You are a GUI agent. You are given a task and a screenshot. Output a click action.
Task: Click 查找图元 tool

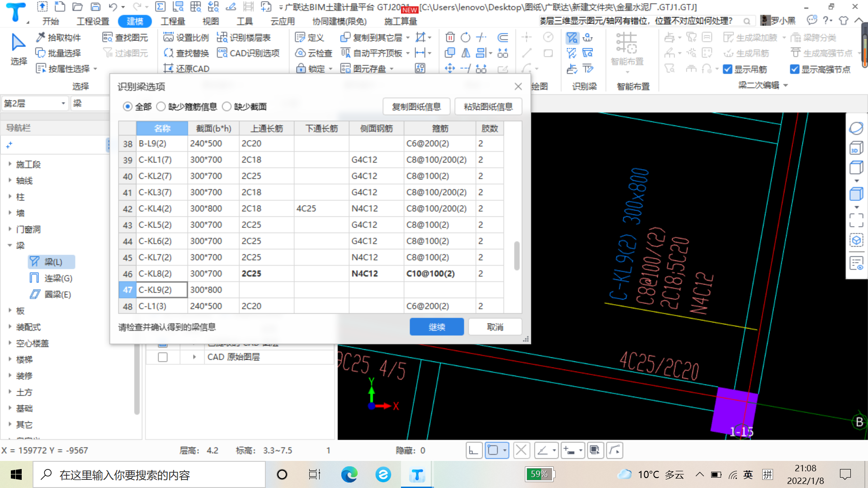click(x=125, y=38)
